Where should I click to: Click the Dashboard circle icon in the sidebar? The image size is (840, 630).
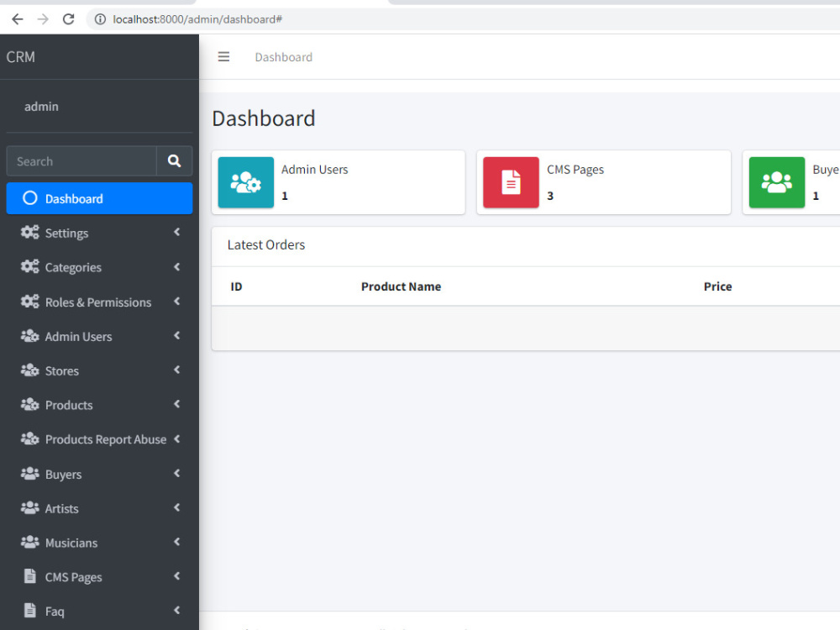[30, 198]
